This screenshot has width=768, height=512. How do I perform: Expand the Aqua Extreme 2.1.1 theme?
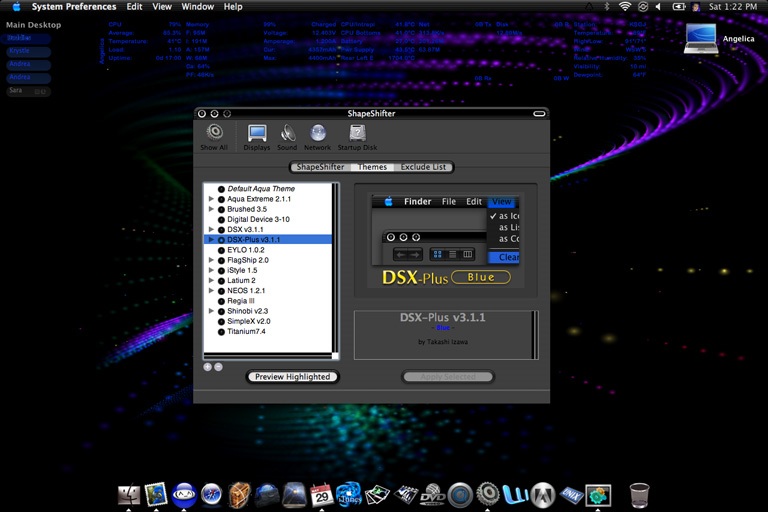(211, 199)
